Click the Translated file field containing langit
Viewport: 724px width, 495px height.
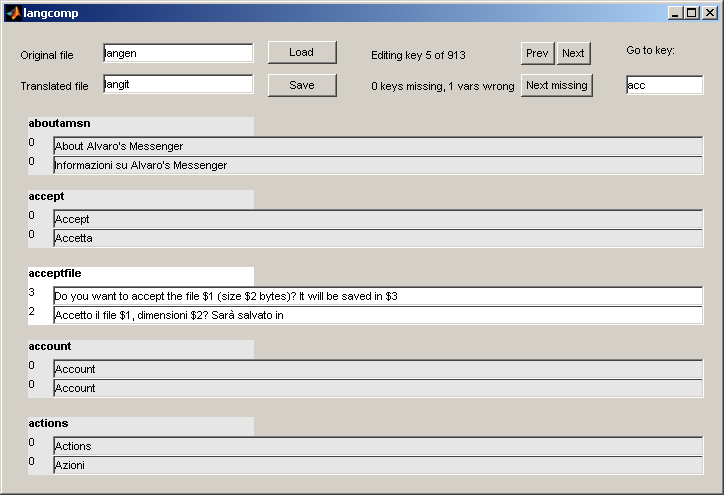pyautogui.click(x=178, y=85)
